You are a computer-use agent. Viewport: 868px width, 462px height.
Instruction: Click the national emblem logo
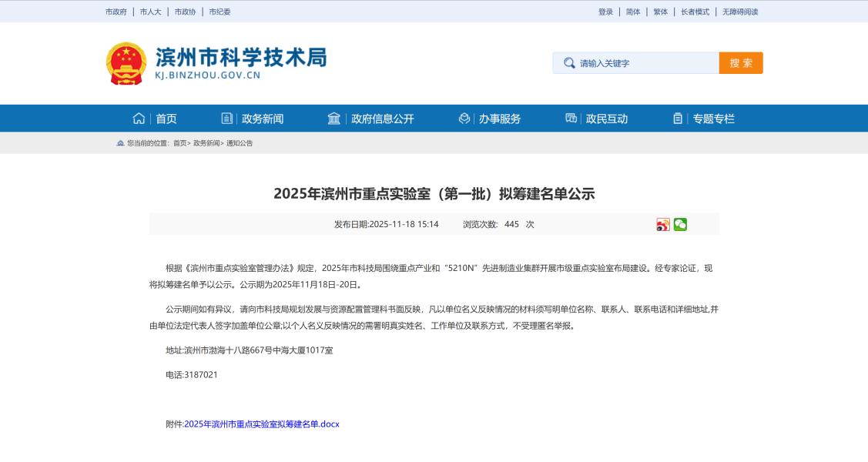(x=126, y=63)
